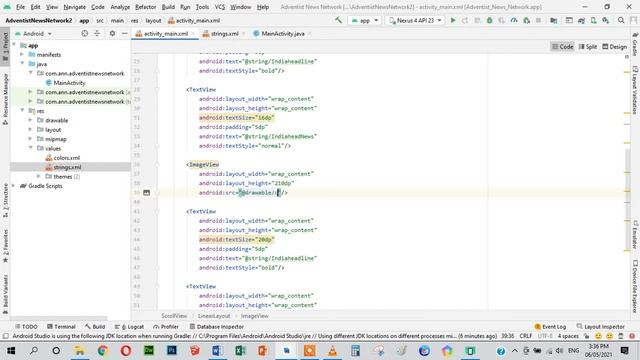Open the Database Inspector tool window
640x360 pixels.
[217, 327]
